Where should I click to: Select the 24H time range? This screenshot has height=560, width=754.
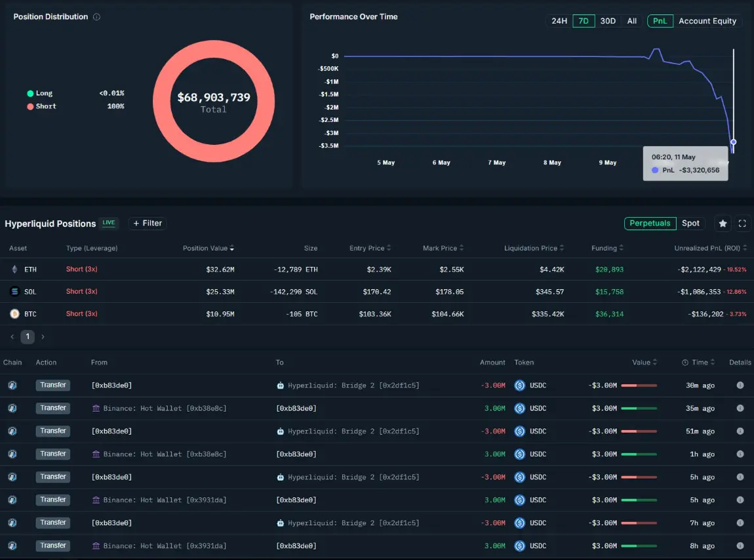559,21
